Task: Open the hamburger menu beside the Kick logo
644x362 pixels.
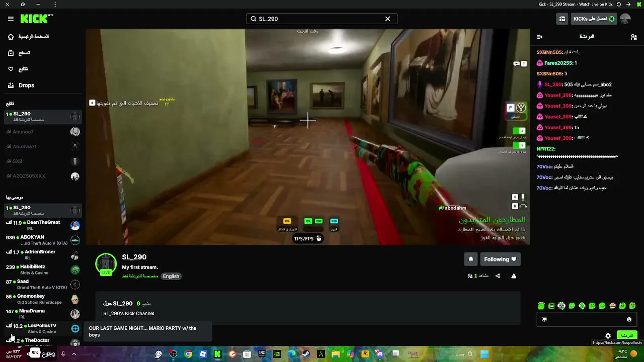Action: click(x=11, y=19)
